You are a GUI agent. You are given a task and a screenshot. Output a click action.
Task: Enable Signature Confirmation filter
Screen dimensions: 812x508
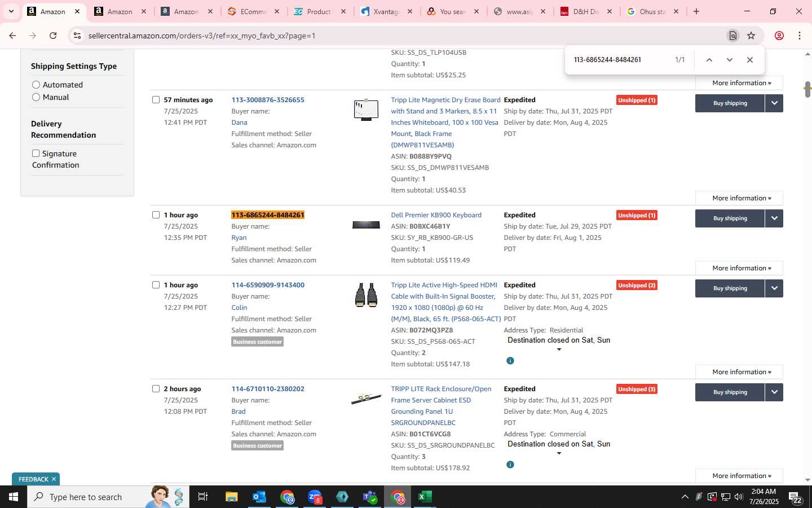36,154
